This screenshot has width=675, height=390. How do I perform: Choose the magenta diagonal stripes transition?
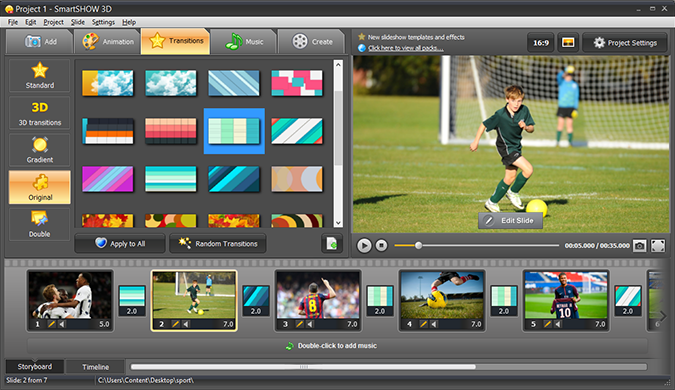(108, 179)
